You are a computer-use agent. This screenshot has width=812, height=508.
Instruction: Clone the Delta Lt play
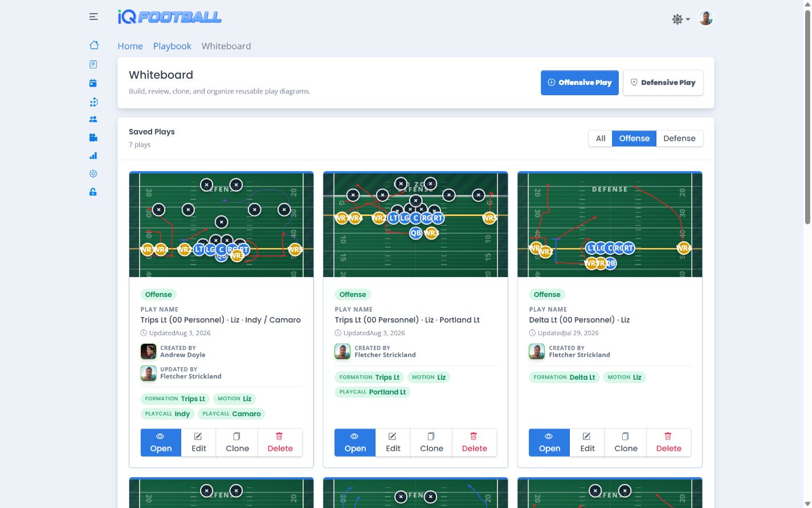tap(626, 443)
